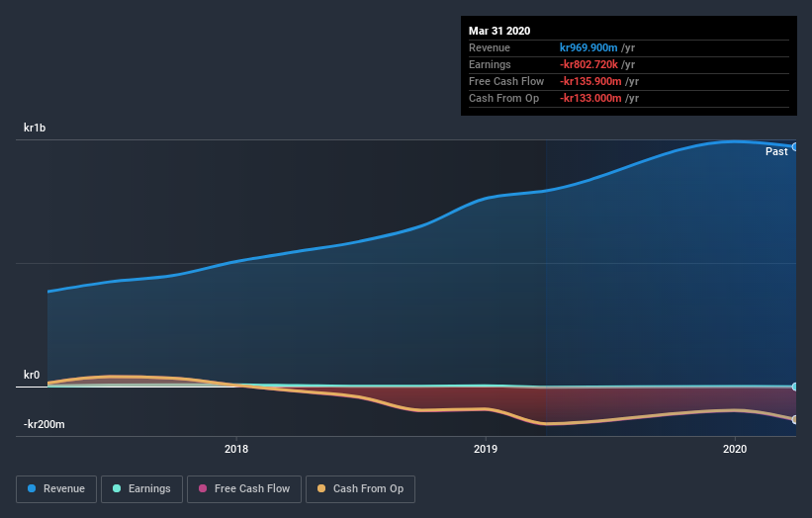The image size is (812, 518).
Task: Toggle the Free Cash Flow legend series
Action: click(244, 489)
